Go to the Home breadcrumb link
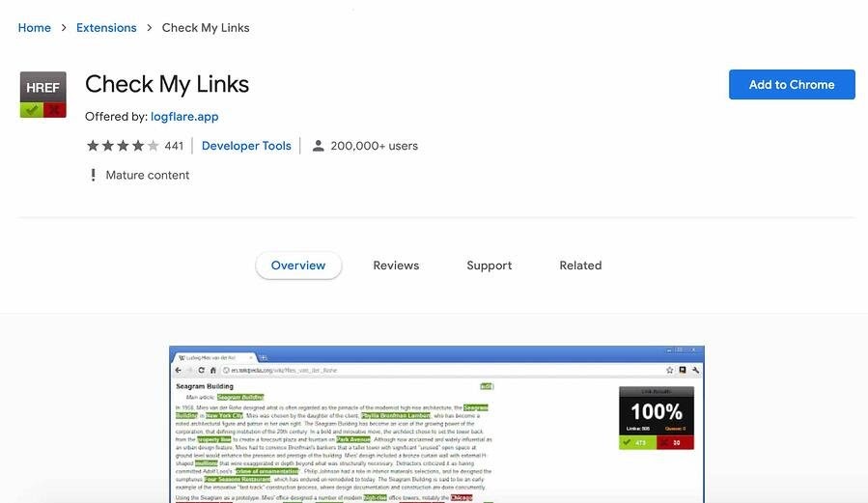 [x=35, y=28]
